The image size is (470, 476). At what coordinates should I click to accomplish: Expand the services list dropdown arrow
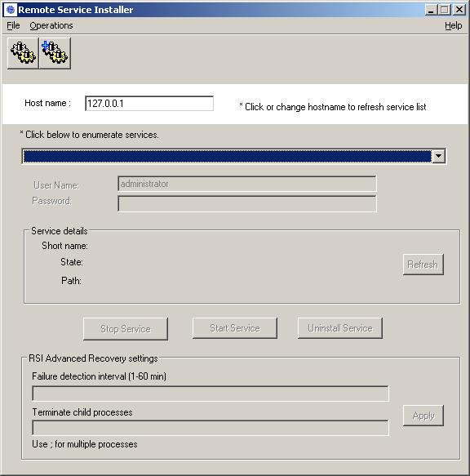tap(438, 156)
